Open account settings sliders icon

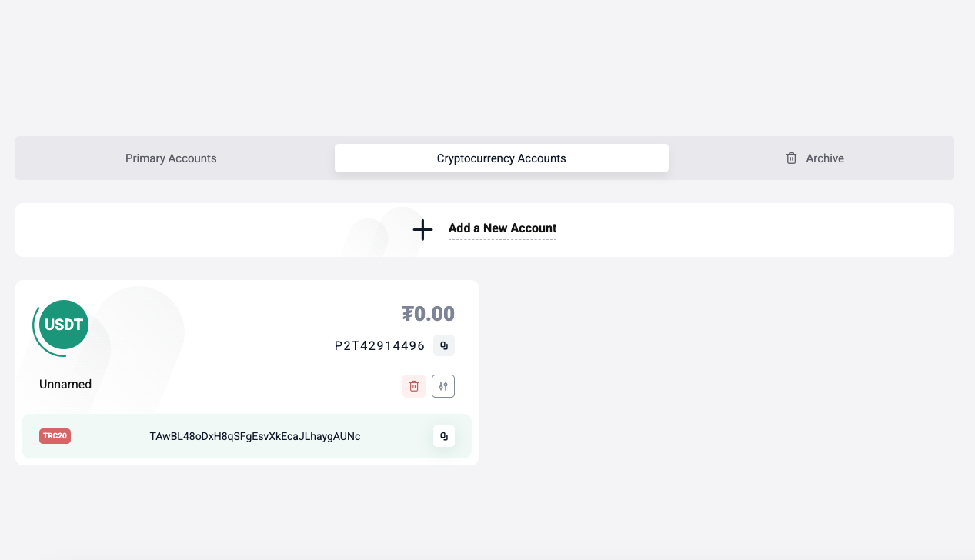tap(443, 386)
